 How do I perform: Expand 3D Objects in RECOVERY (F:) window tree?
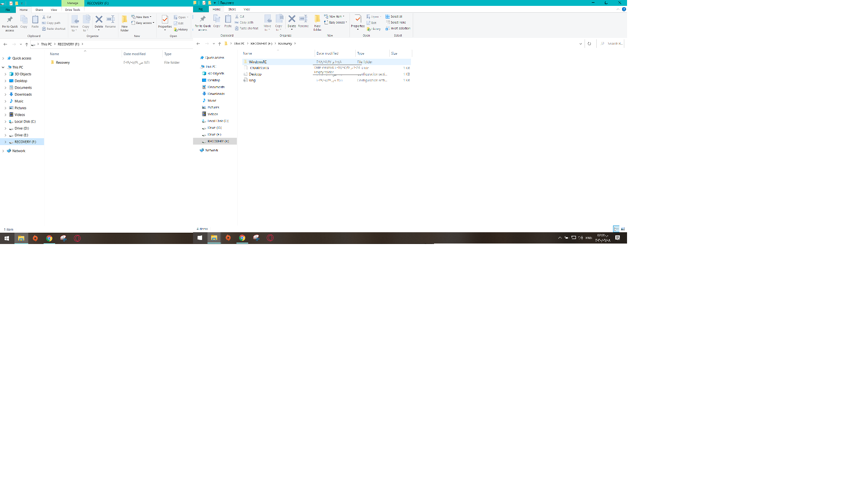point(5,74)
